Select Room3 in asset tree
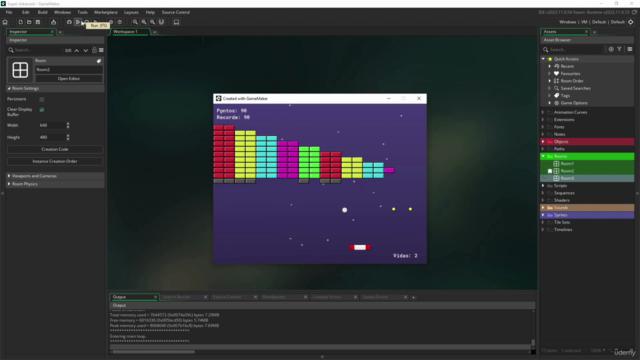The width and height of the screenshot is (640, 360). [x=567, y=178]
